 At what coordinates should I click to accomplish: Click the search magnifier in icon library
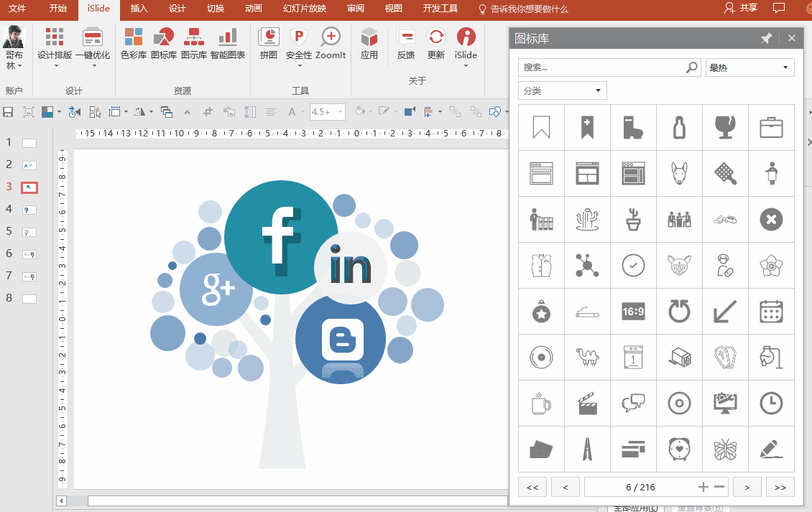click(691, 68)
